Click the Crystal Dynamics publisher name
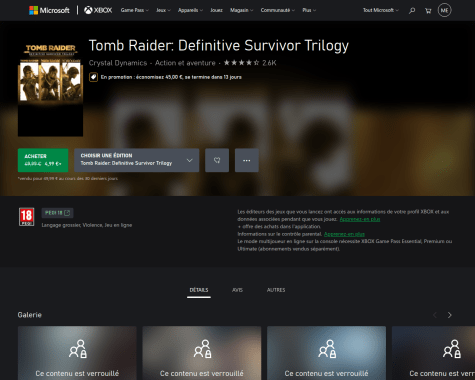 [118, 63]
